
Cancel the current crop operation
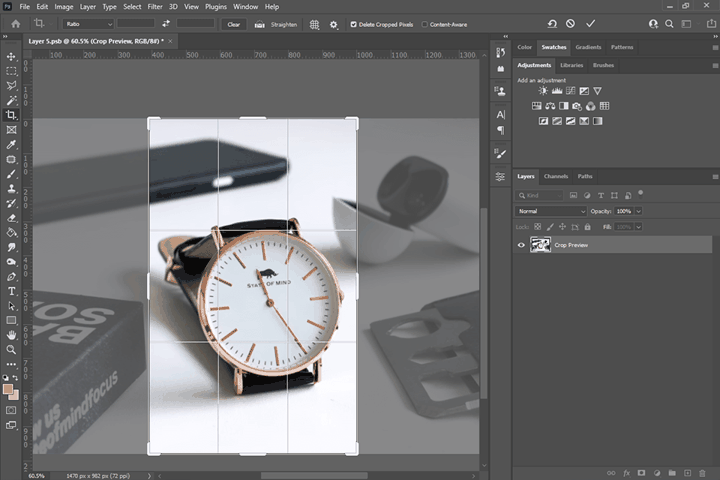coord(570,23)
